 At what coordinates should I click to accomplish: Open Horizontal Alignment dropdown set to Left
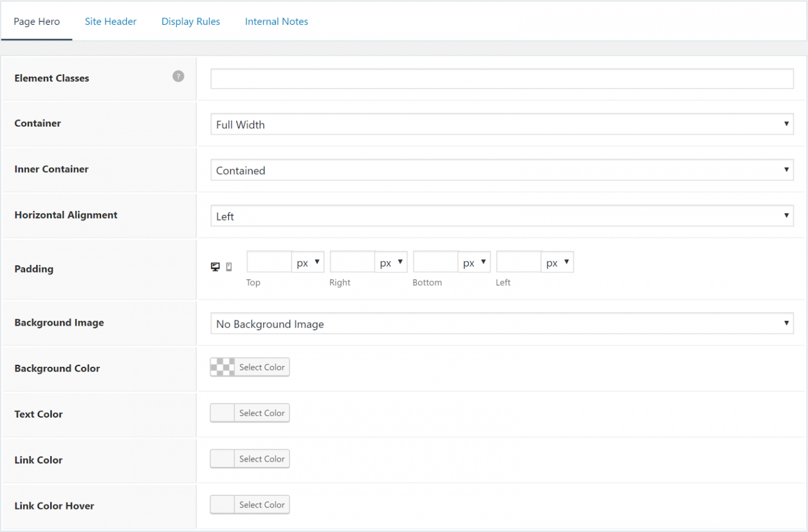[501, 216]
